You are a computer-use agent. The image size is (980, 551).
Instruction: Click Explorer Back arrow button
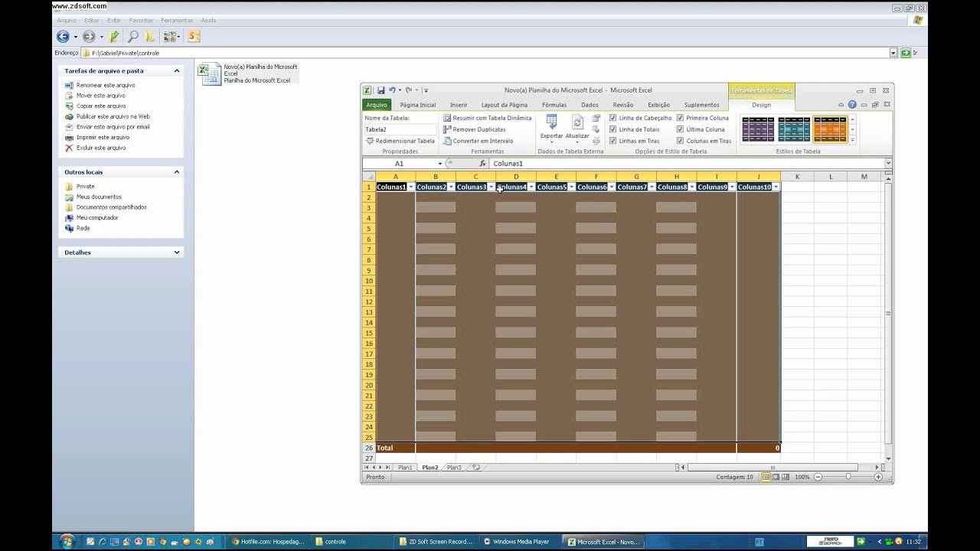click(63, 36)
